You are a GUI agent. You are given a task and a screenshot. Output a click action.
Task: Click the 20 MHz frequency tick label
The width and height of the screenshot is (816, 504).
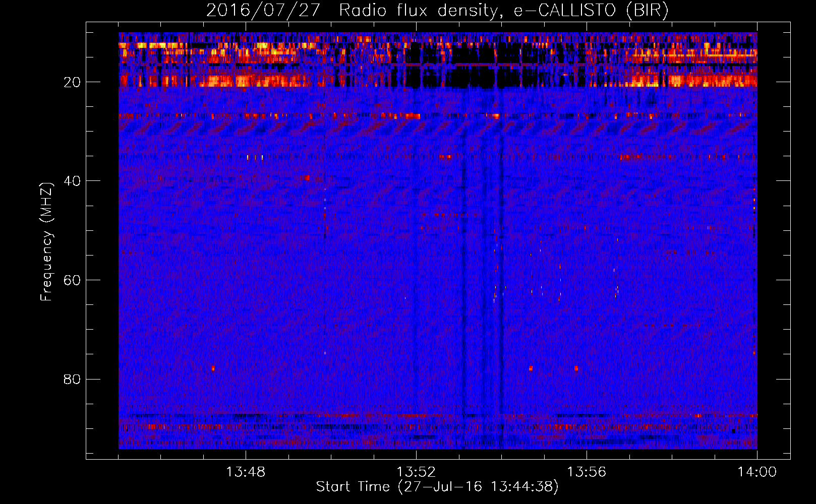point(72,82)
